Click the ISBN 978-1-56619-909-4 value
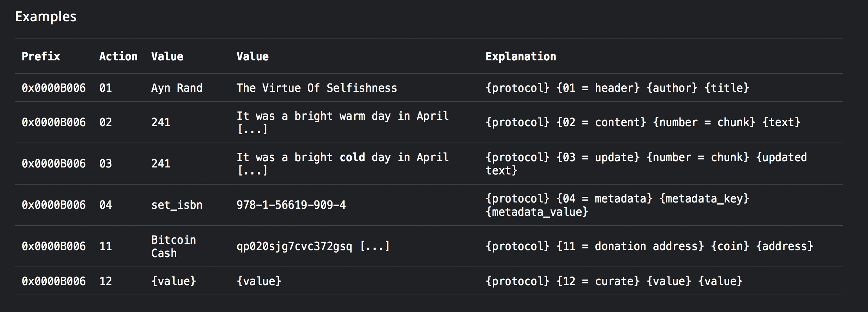The width and height of the screenshot is (868, 312). pyautogui.click(x=291, y=205)
